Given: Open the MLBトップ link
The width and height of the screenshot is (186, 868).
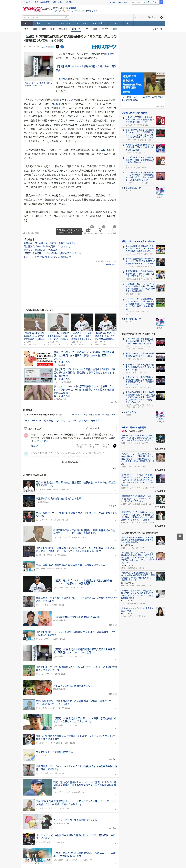Looking at the screenshot, I should pos(77,414).
